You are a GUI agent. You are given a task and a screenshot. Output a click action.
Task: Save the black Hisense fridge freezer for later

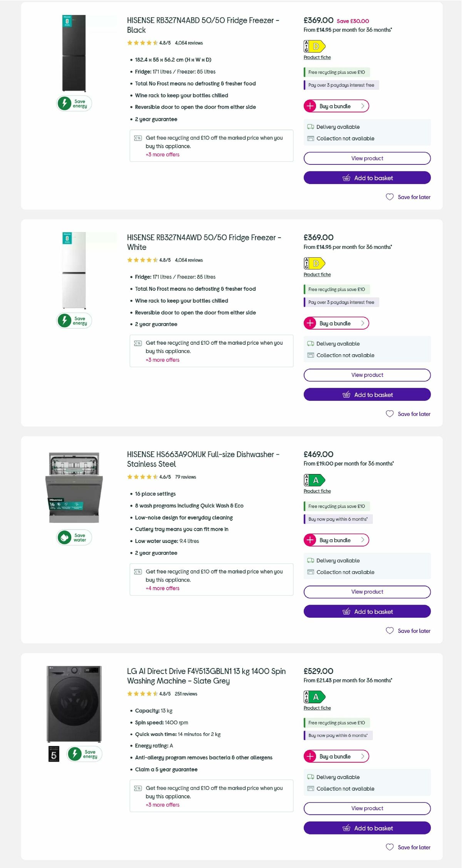point(408,197)
